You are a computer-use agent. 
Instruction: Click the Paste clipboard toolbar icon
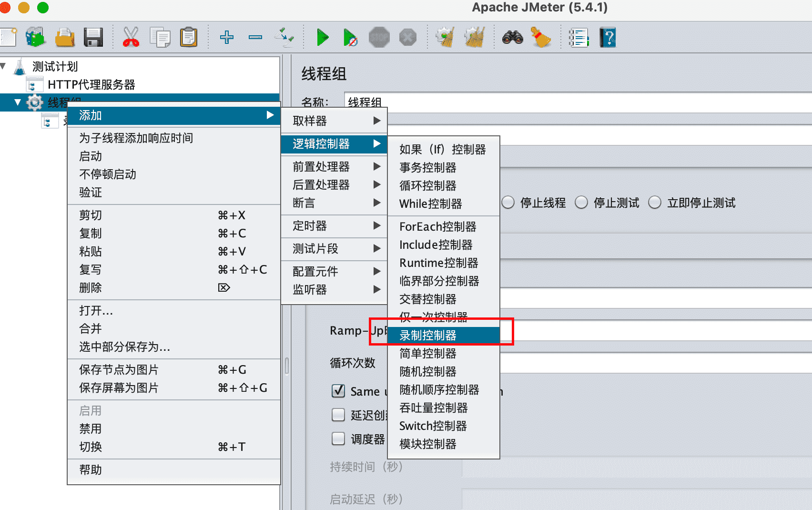(189, 37)
